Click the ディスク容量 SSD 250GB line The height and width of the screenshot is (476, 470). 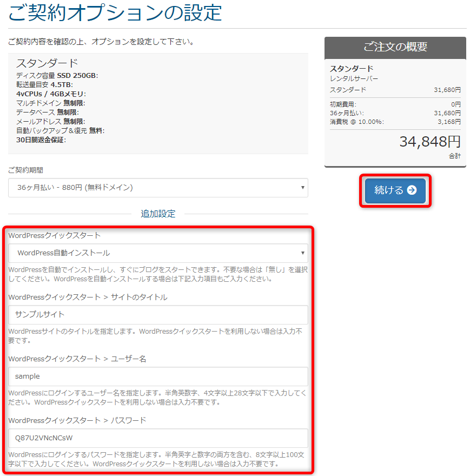coord(57,76)
